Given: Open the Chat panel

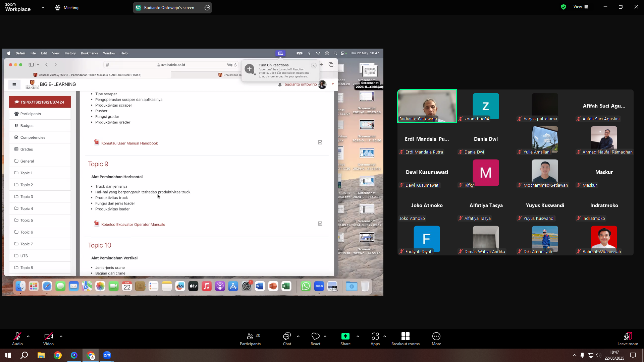Looking at the screenshot, I should click(287, 339).
